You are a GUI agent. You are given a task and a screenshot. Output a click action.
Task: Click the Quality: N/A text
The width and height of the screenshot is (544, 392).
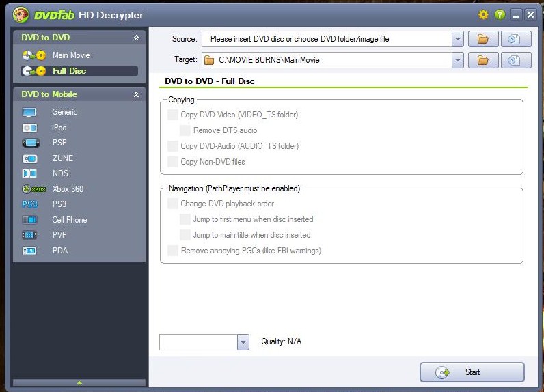[282, 341]
